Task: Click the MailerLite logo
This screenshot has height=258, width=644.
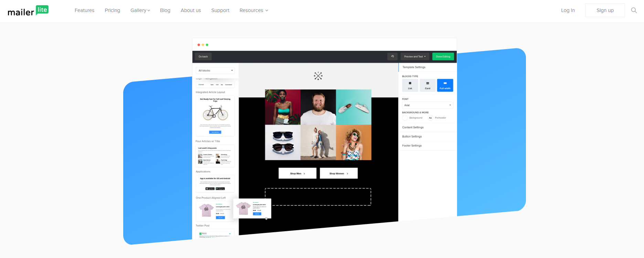Action: [x=28, y=11]
